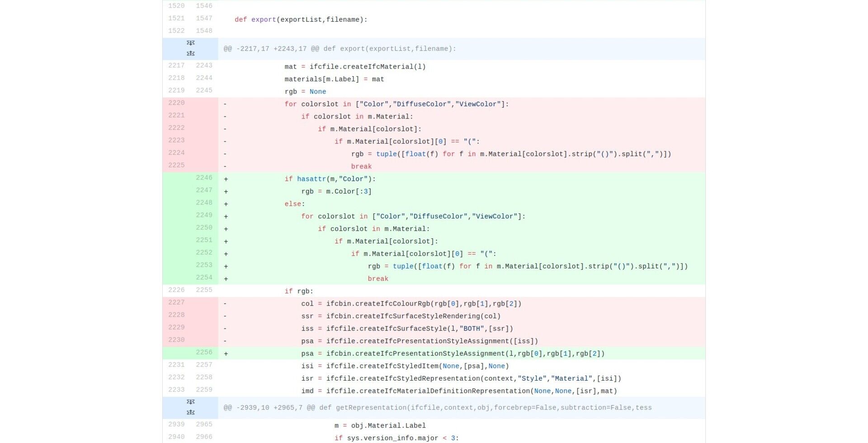Expand context below the getRepresentation hunk
This screenshot has width=868, height=443.
click(190, 412)
